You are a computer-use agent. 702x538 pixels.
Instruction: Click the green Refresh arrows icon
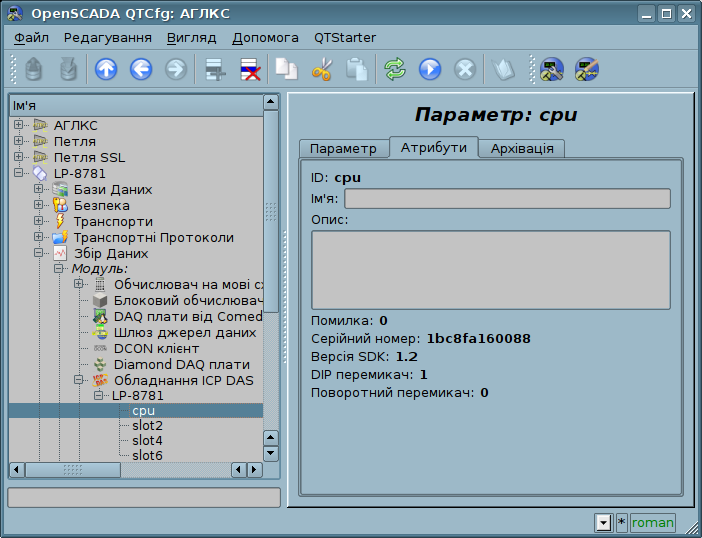click(395, 69)
